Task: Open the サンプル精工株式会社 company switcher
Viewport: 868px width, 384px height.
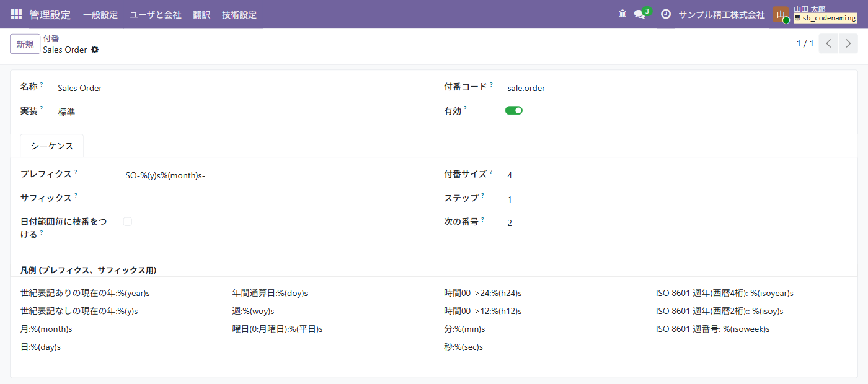Action: pos(722,14)
